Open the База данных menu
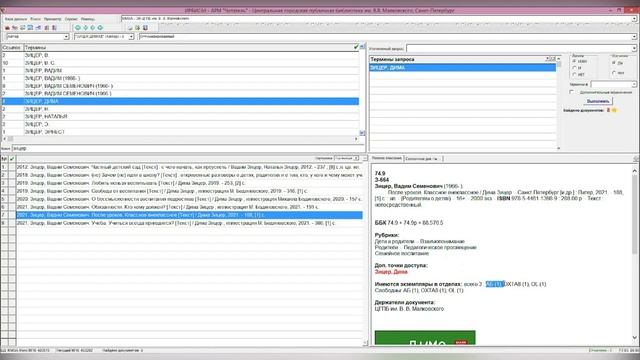Screen dimensions: 640x360 (x=16, y=19)
